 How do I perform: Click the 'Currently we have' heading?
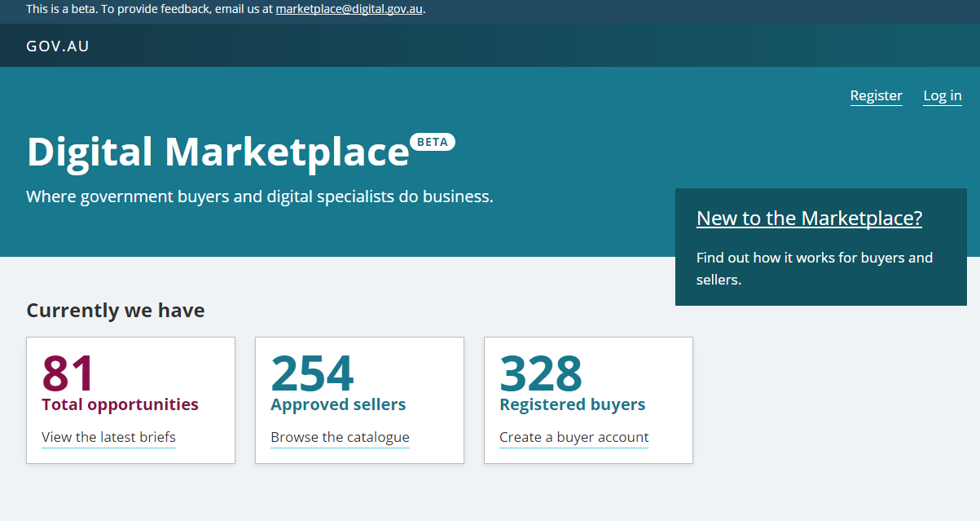116,311
